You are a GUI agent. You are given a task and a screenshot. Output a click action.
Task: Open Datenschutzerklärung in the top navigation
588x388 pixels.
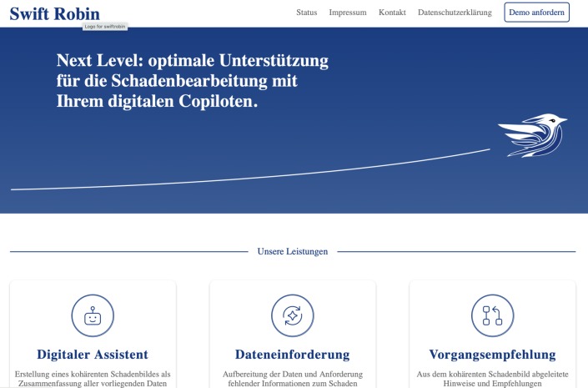pos(455,13)
